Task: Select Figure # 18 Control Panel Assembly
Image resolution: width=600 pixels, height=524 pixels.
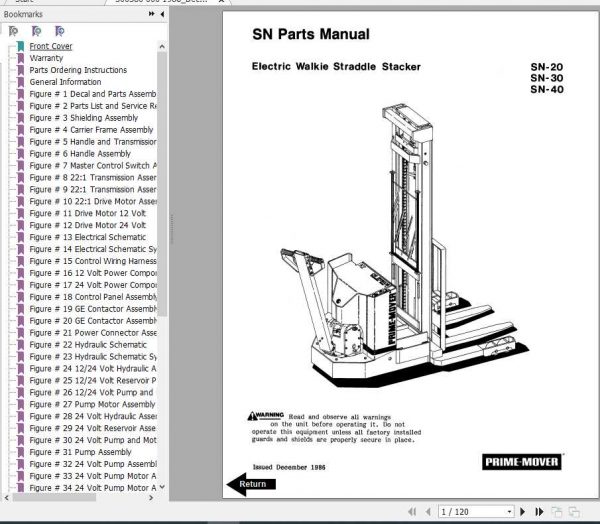Action: pyautogui.click(x=93, y=297)
